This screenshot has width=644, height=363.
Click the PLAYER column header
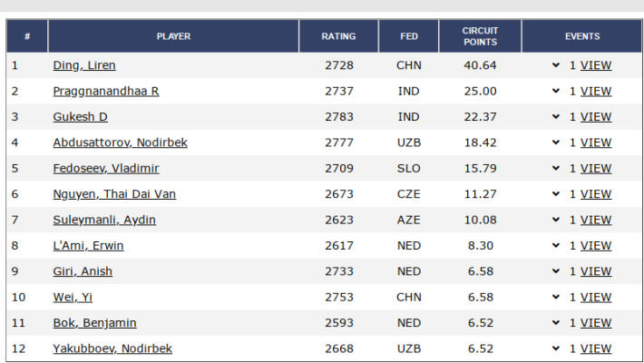173,36
